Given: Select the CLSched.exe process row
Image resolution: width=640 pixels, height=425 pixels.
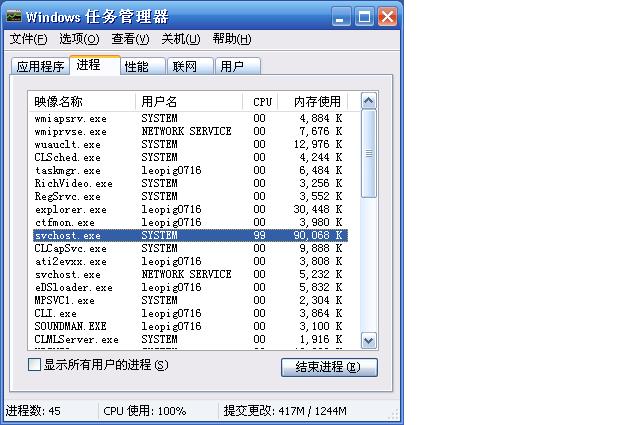Looking at the screenshot, I should click(190, 158).
